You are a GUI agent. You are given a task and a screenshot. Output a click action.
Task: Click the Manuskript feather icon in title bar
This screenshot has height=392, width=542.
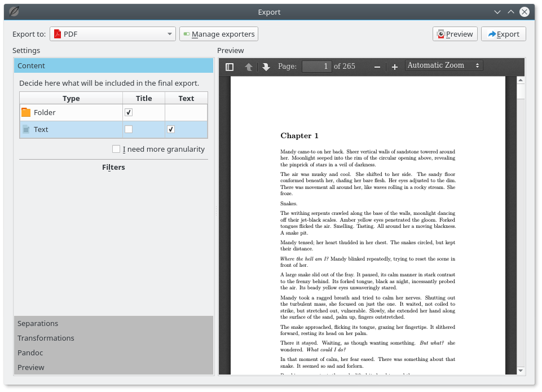[x=14, y=11]
